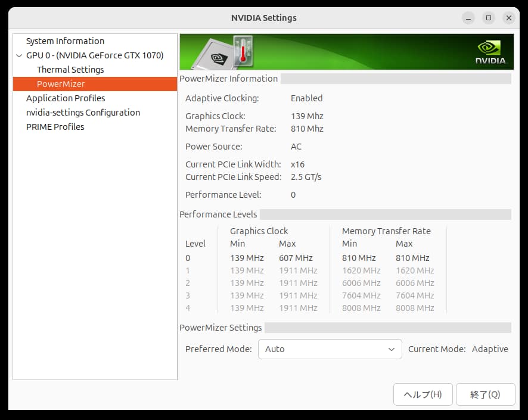Click the Current Mode value Adaptive
Screen dimensions: 528x420
coord(490,349)
